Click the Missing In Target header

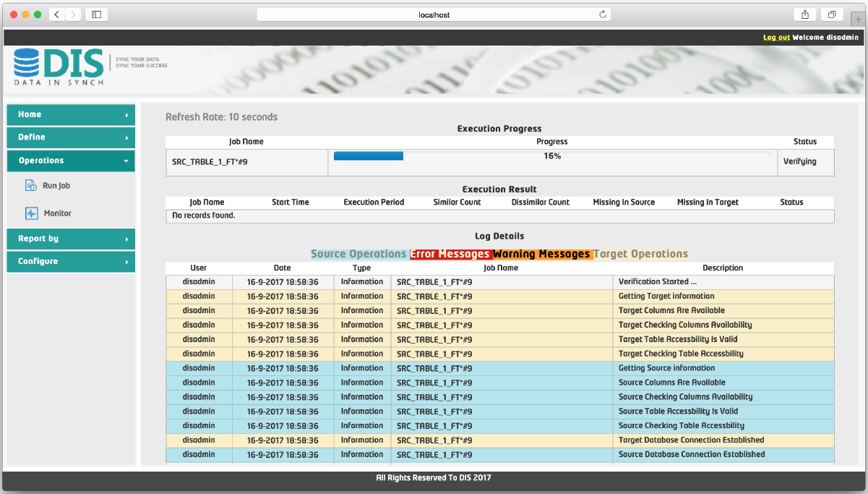pos(708,203)
